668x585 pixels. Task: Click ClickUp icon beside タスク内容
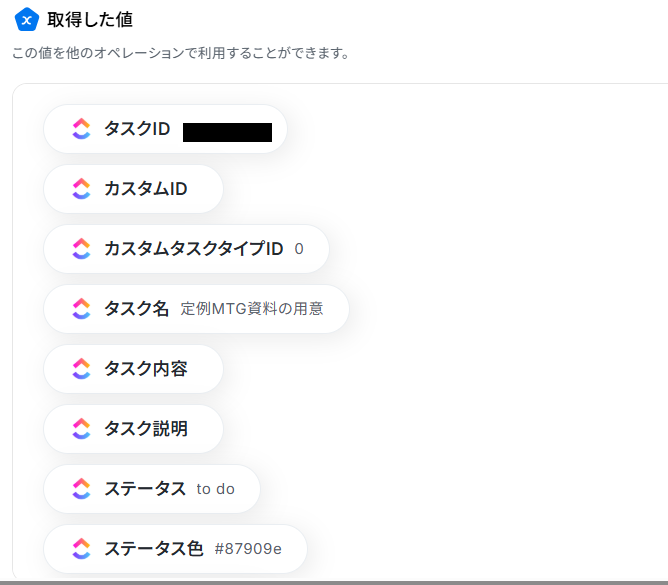click(x=82, y=369)
